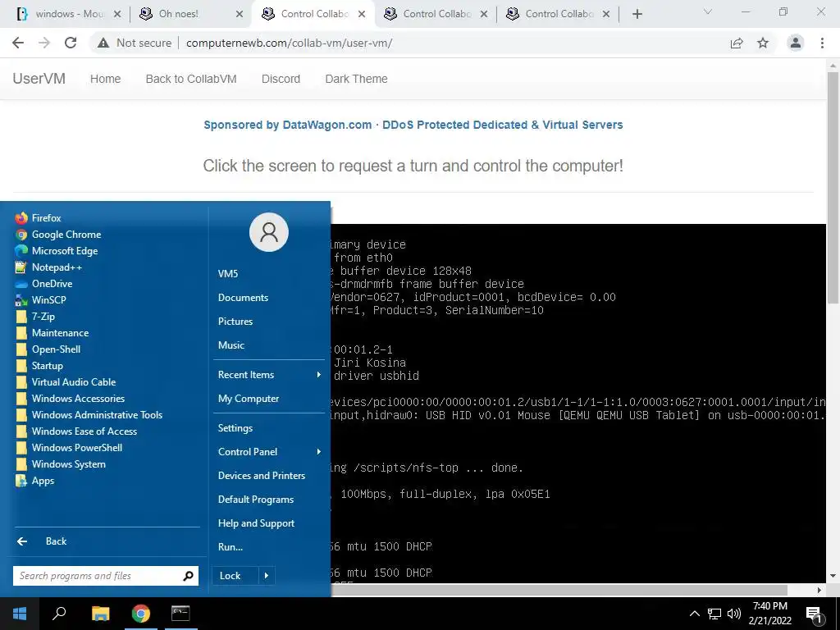Click the user account picture
This screenshot has width=840, height=630.
pyautogui.click(x=269, y=232)
